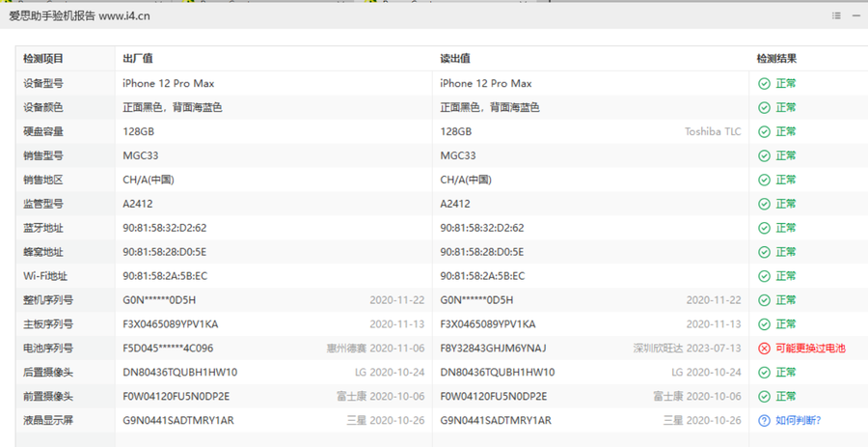Click the 蜂窝地址 row label
The width and height of the screenshot is (868, 447).
pyautogui.click(x=43, y=252)
